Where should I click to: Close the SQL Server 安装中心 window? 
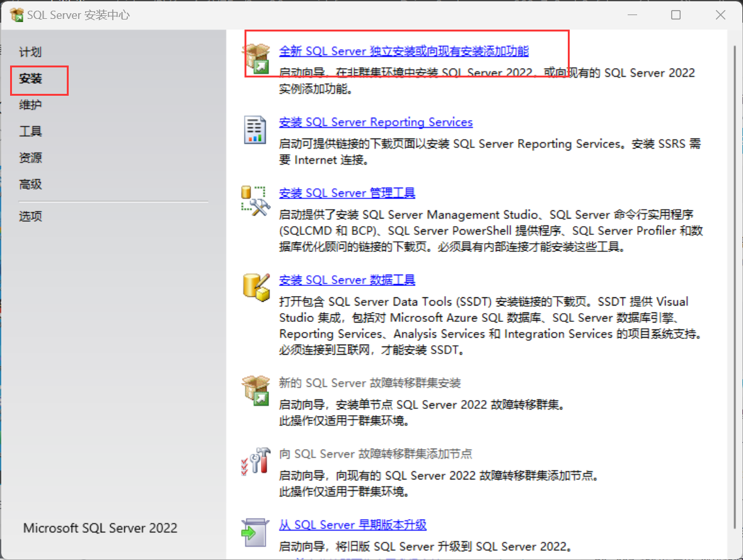pyautogui.click(x=720, y=15)
